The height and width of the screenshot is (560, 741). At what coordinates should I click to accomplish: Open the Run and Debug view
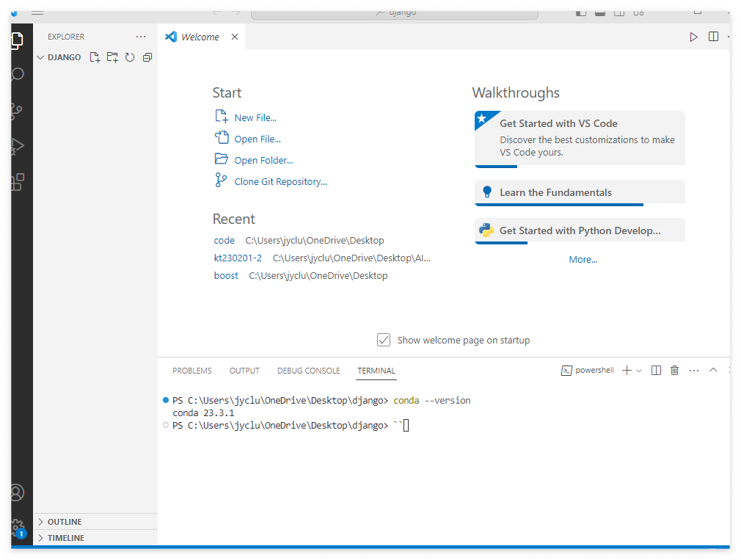pos(18,147)
